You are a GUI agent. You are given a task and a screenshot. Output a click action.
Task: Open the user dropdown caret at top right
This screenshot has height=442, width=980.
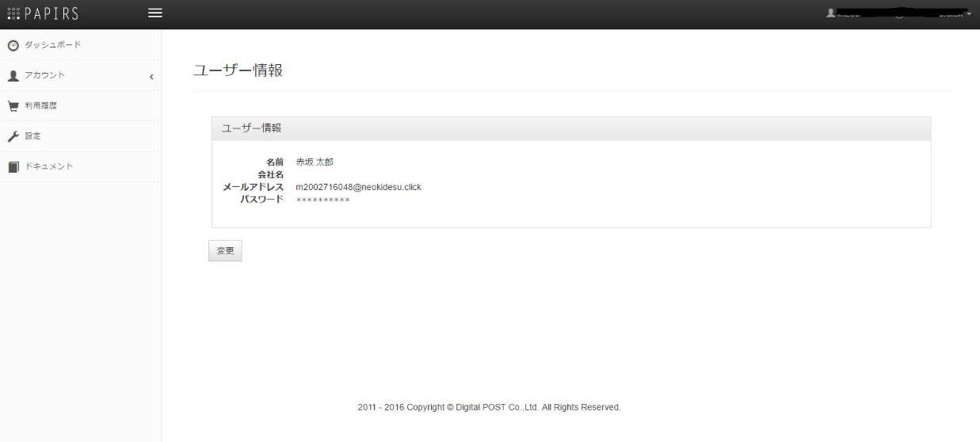968,14
